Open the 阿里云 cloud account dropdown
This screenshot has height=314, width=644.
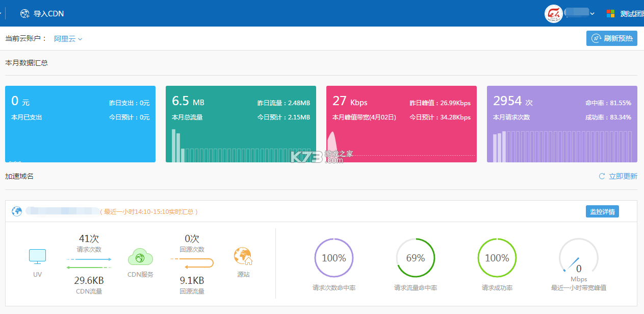pyautogui.click(x=68, y=39)
